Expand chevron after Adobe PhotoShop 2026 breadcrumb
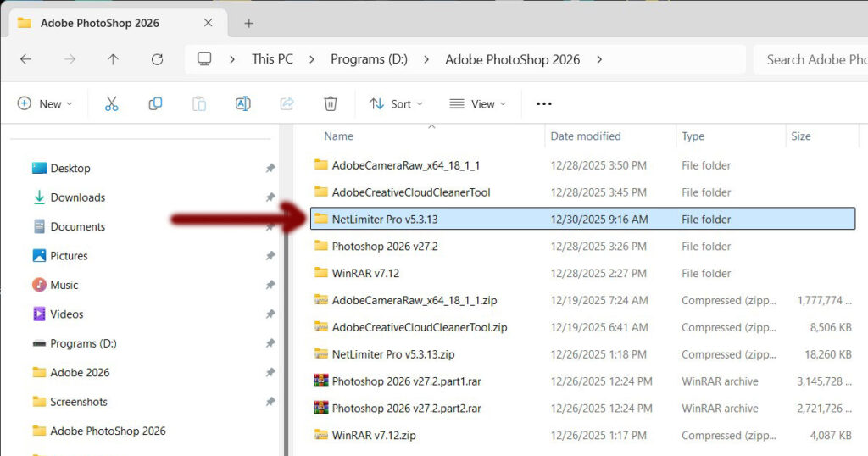 (599, 59)
